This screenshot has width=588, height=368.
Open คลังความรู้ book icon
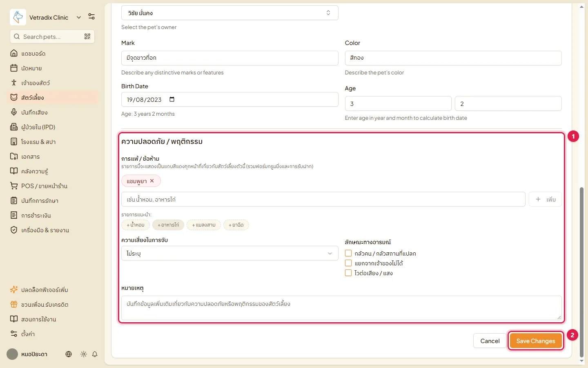[x=14, y=171]
